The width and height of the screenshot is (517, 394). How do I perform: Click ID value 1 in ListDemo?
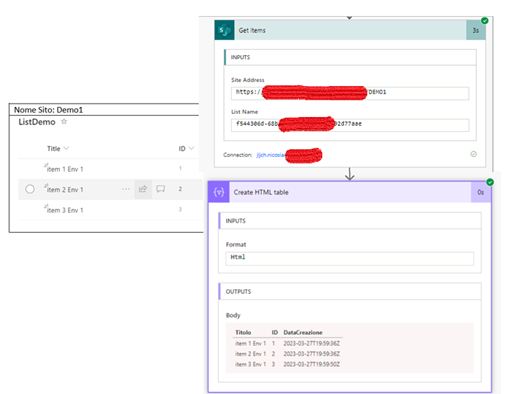180,168
